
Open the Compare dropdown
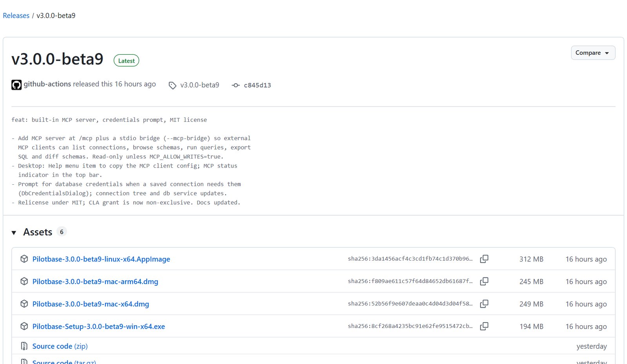pos(593,53)
